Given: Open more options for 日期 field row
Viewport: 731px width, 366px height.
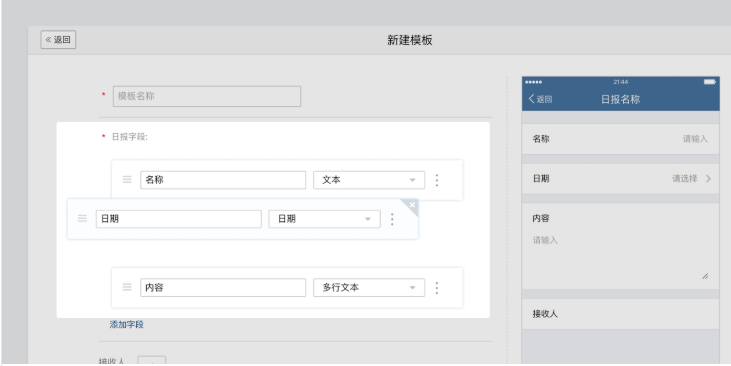Looking at the screenshot, I should tap(392, 219).
